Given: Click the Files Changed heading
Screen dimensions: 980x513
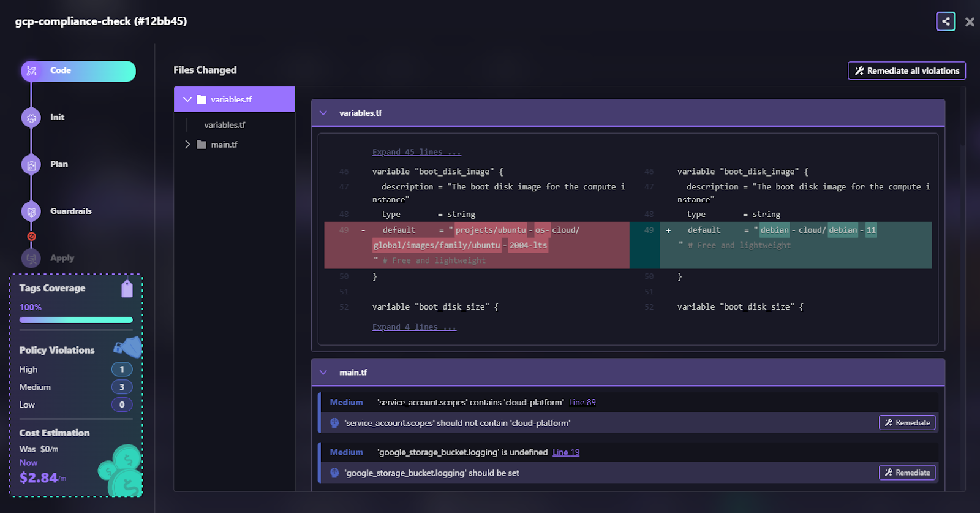Looking at the screenshot, I should pyautogui.click(x=205, y=70).
